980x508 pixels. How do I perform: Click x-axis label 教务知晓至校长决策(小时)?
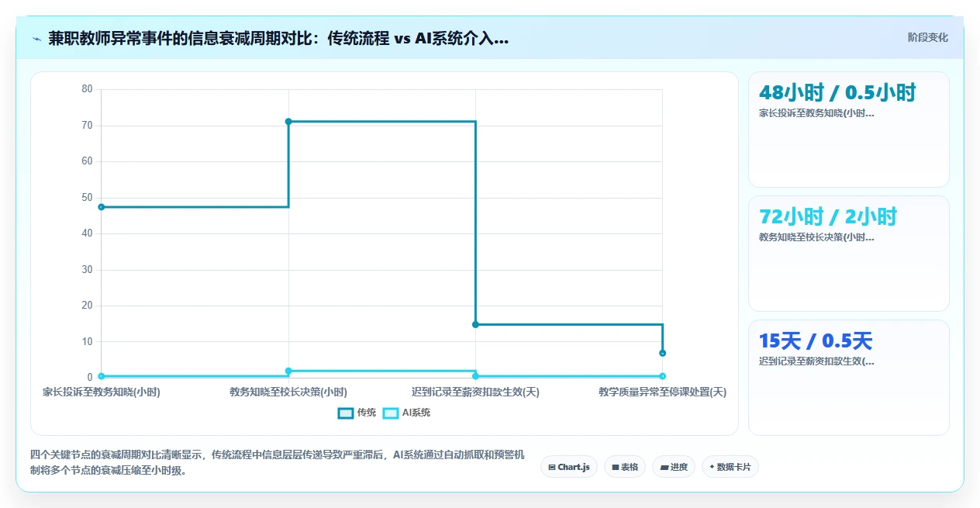tap(288, 392)
